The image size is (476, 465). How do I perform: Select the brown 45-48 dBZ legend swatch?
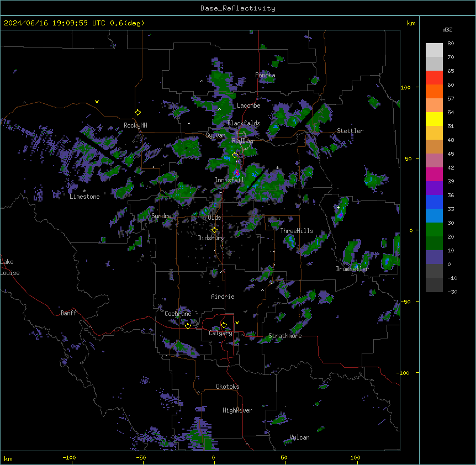[x=434, y=146]
